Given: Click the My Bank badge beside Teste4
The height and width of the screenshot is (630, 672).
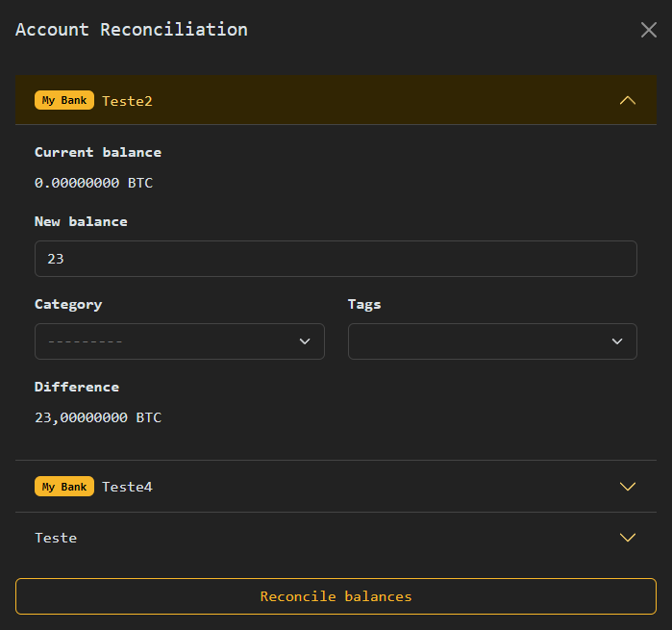Looking at the screenshot, I should pos(64,487).
